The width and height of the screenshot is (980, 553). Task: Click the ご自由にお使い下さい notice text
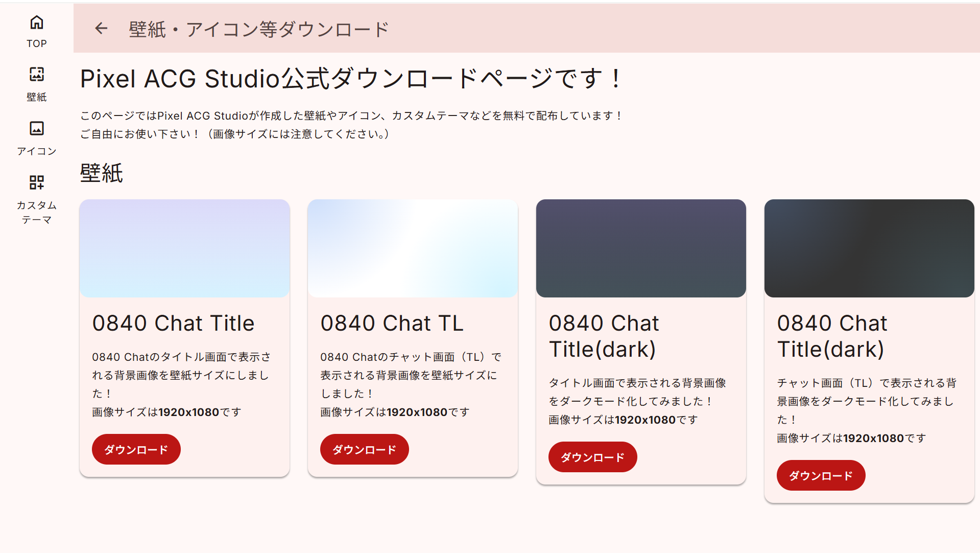coord(235,134)
